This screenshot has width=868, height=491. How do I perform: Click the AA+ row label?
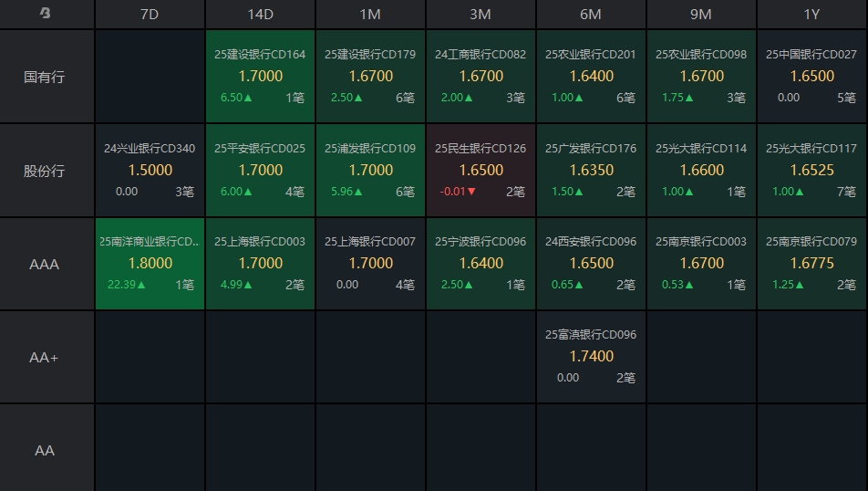tap(45, 358)
